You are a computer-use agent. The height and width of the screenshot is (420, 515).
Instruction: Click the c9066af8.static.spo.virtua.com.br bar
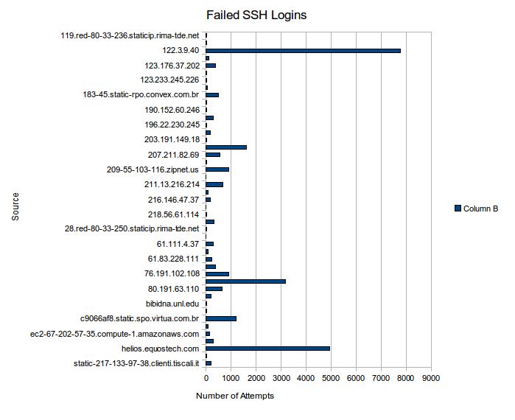pyautogui.click(x=221, y=318)
